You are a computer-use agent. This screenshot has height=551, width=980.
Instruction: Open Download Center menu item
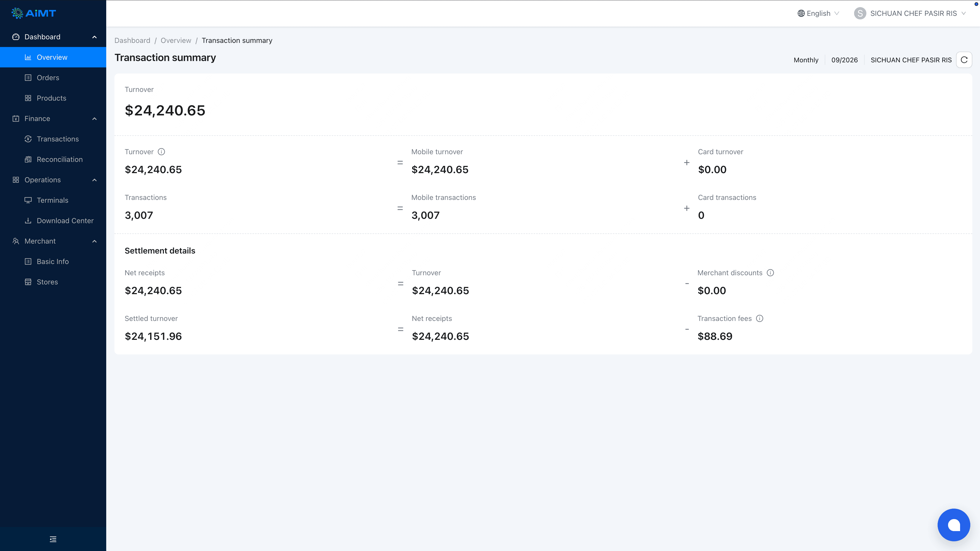(53, 221)
